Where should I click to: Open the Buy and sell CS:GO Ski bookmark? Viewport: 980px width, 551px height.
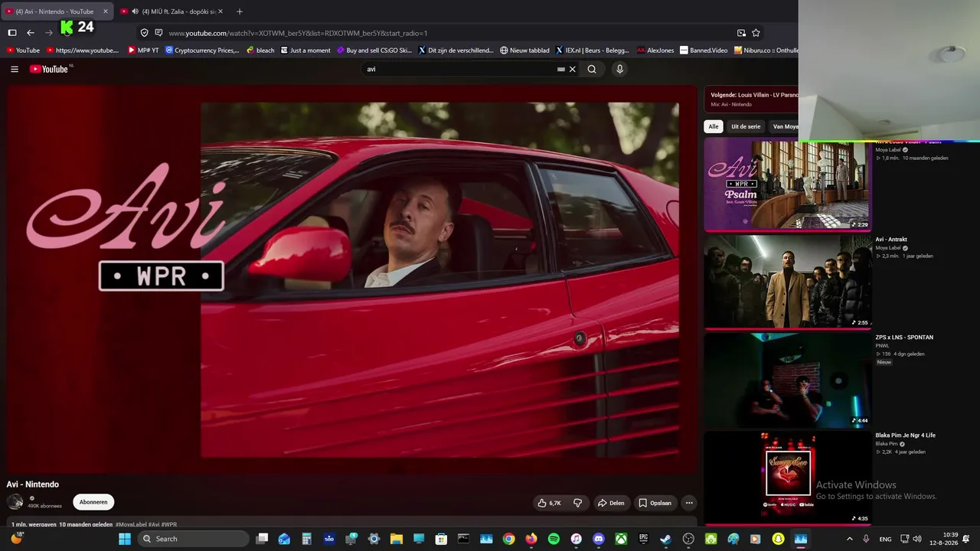pos(374,51)
